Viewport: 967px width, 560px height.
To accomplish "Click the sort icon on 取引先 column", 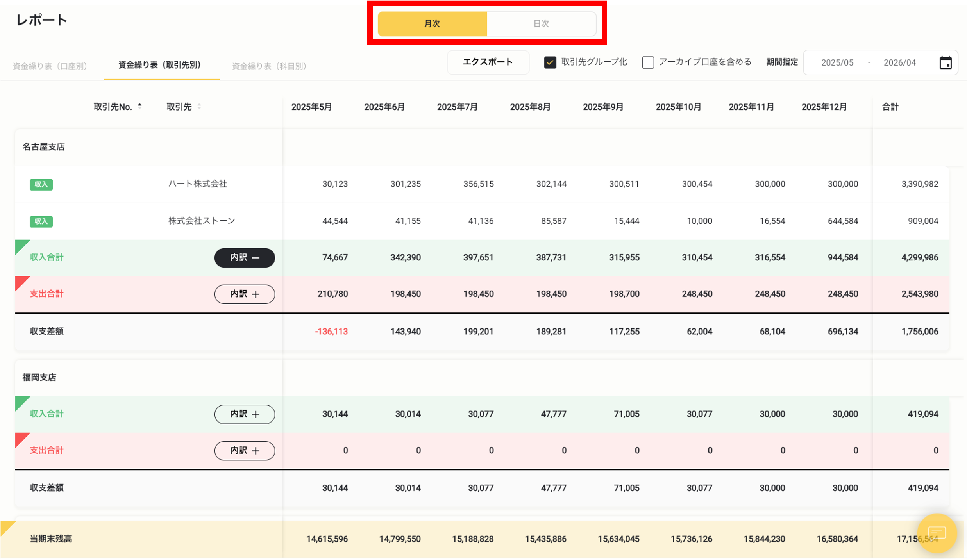I will (199, 106).
